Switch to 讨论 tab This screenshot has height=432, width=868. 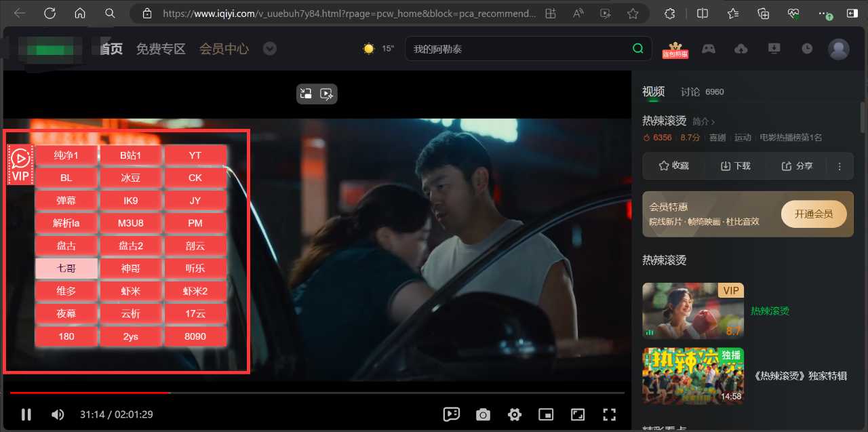[690, 92]
